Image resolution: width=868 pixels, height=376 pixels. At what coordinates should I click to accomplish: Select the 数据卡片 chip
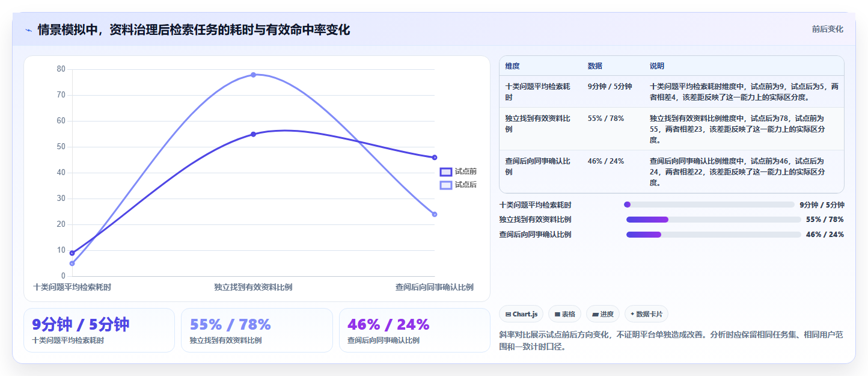(646, 314)
